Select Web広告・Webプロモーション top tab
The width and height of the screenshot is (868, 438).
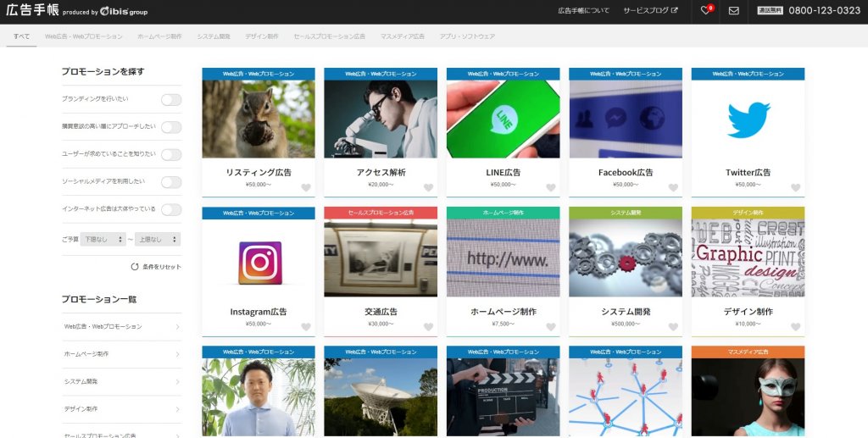point(84,36)
